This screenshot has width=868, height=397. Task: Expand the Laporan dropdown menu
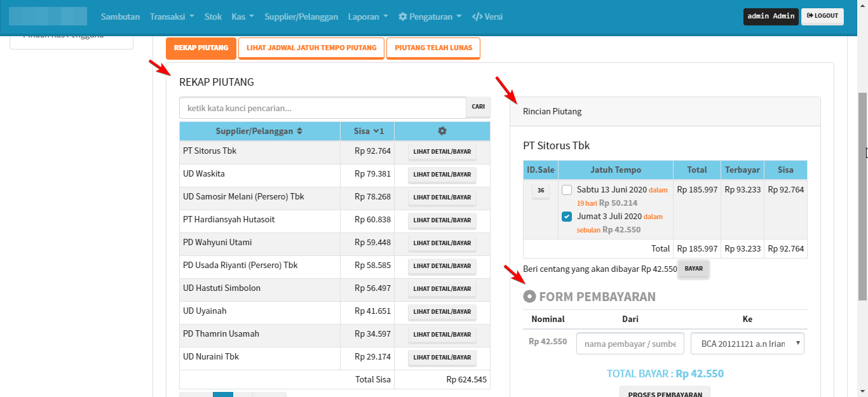pos(368,17)
